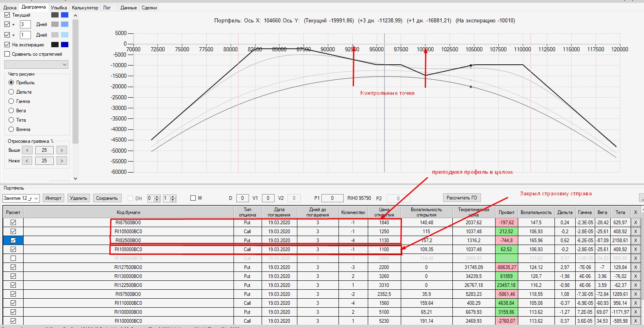This screenshot has height=328, width=644.
Task: Click the Код бумаги column header
Action: pyautogui.click(x=128, y=212)
